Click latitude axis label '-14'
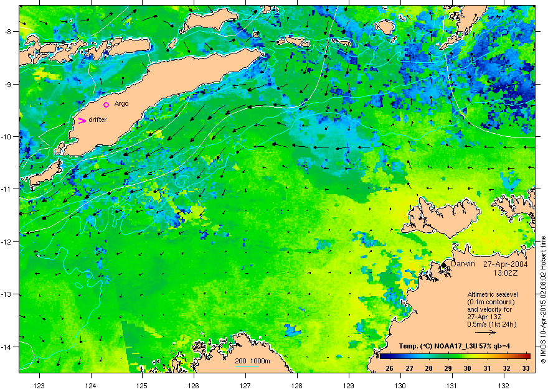This screenshot has height=392, width=548. pyautogui.click(x=7, y=347)
